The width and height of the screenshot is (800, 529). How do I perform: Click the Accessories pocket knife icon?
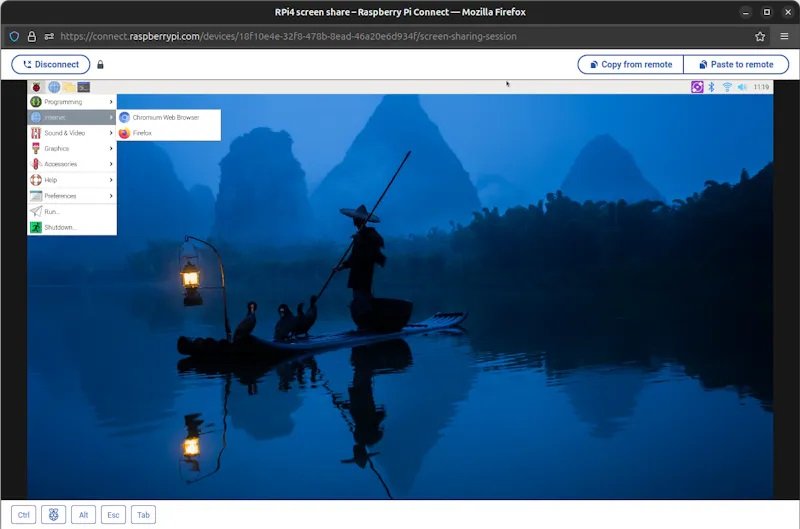point(36,164)
